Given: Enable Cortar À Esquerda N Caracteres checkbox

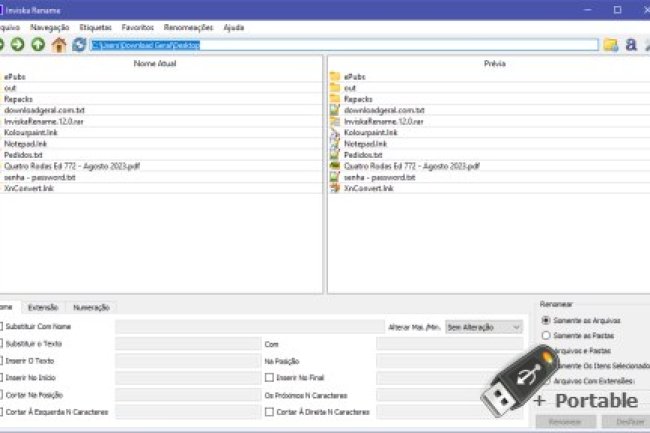Looking at the screenshot, I should [1, 412].
